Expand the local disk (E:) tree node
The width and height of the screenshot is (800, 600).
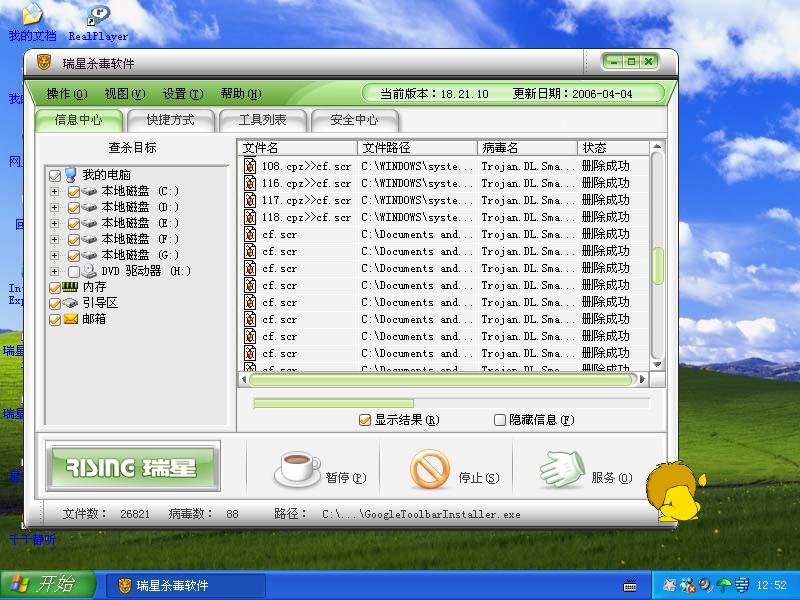[x=55, y=223]
